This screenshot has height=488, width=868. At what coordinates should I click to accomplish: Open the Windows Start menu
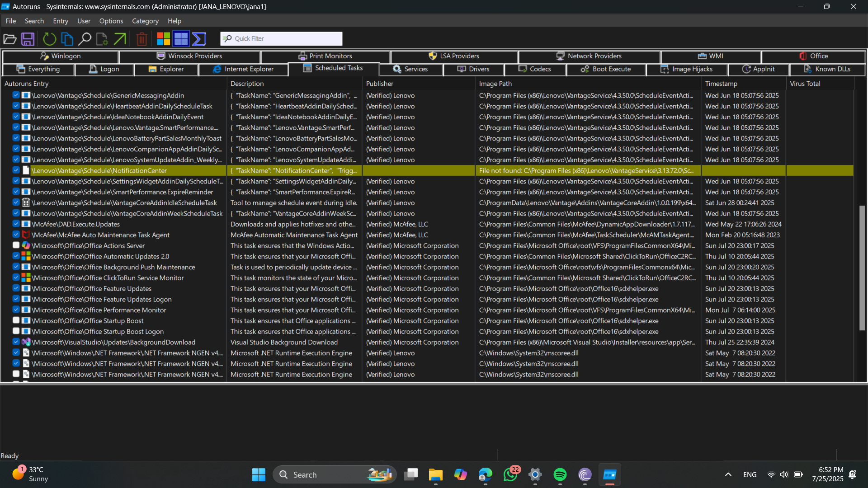tap(259, 474)
